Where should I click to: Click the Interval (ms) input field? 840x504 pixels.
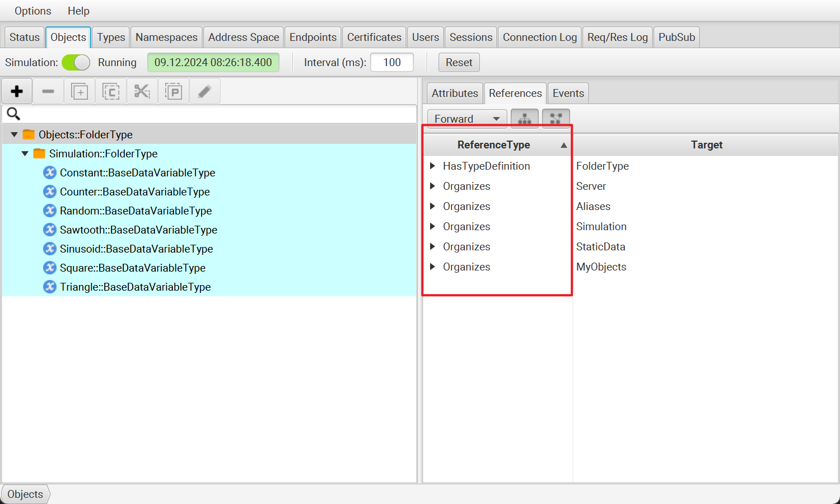(x=392, y=62)
